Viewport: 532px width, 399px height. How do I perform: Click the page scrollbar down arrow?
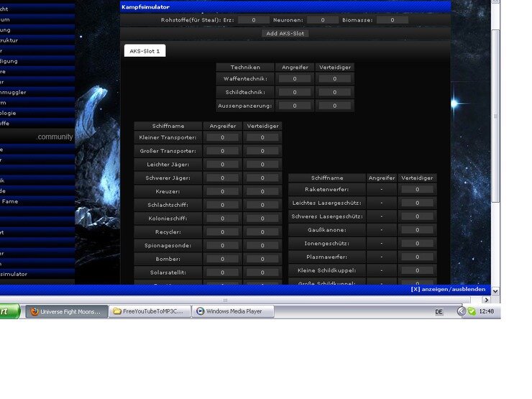(x=495, y=290)
